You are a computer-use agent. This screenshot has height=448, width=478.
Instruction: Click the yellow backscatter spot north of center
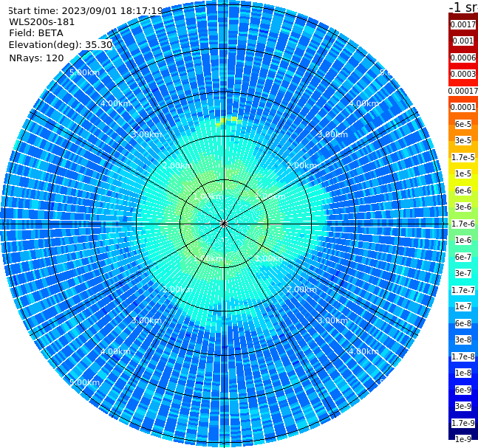227,121
